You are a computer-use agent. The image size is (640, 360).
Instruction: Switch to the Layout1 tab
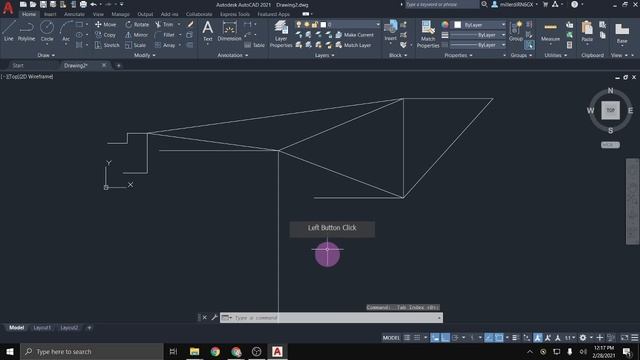pos(42,327)
